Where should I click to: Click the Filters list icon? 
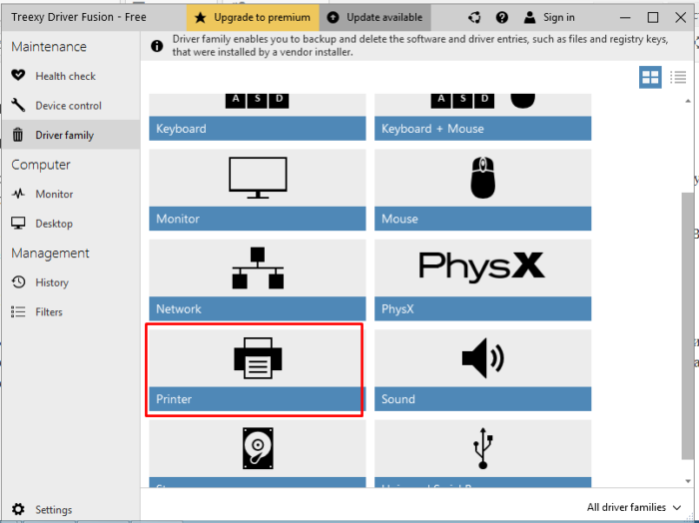pyautogui.click(x=18, y=311)
